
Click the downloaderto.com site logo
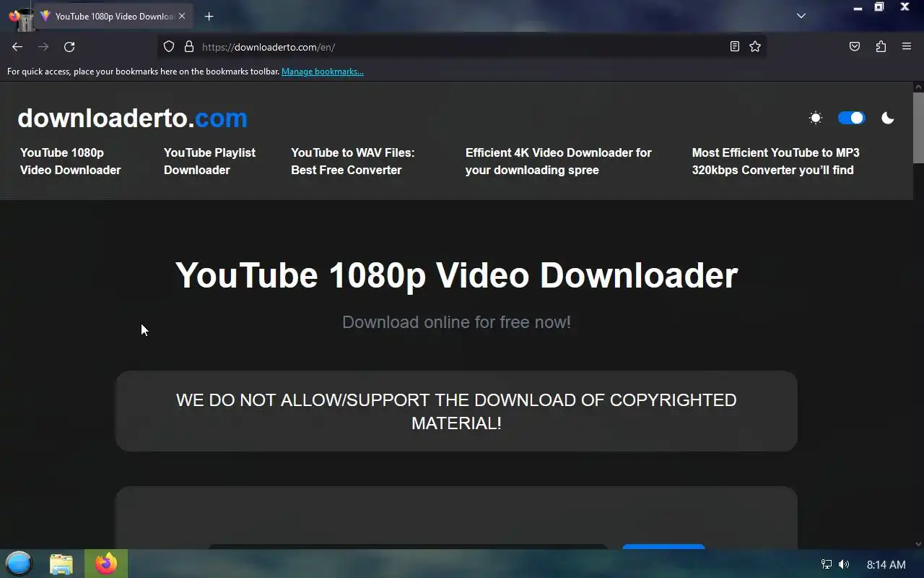[x=132, y=118]
